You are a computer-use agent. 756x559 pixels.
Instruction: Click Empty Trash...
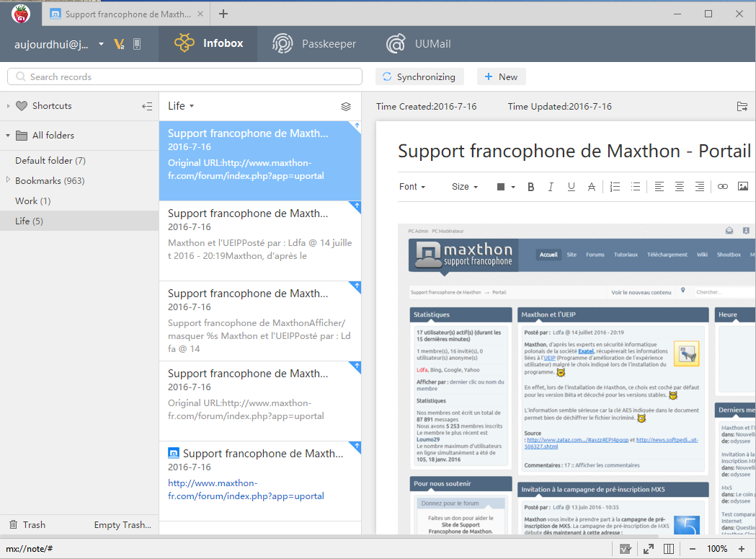(123, 524)
